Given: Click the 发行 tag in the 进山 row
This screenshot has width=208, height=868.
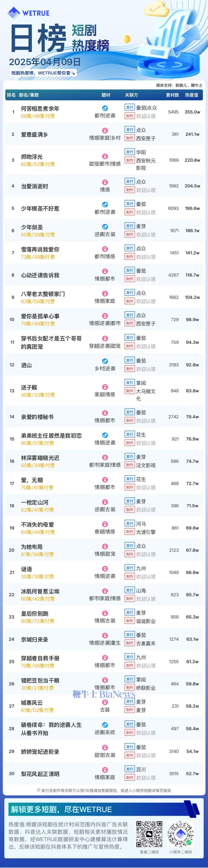Looking at the screenshot, I should tap(130, 360).
